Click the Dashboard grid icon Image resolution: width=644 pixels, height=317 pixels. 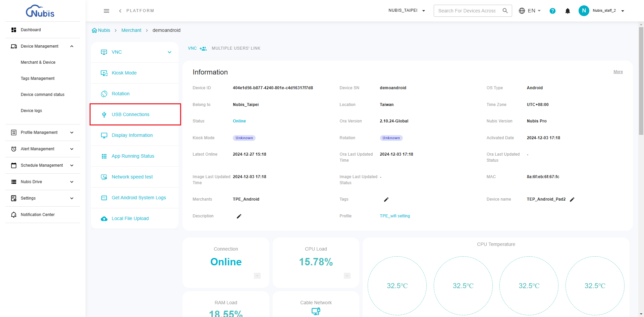[14, 30]
